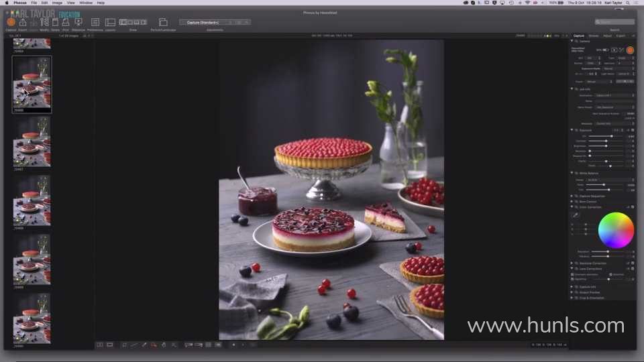Collapse the Lens Corrections section

[x=572, y=269]
